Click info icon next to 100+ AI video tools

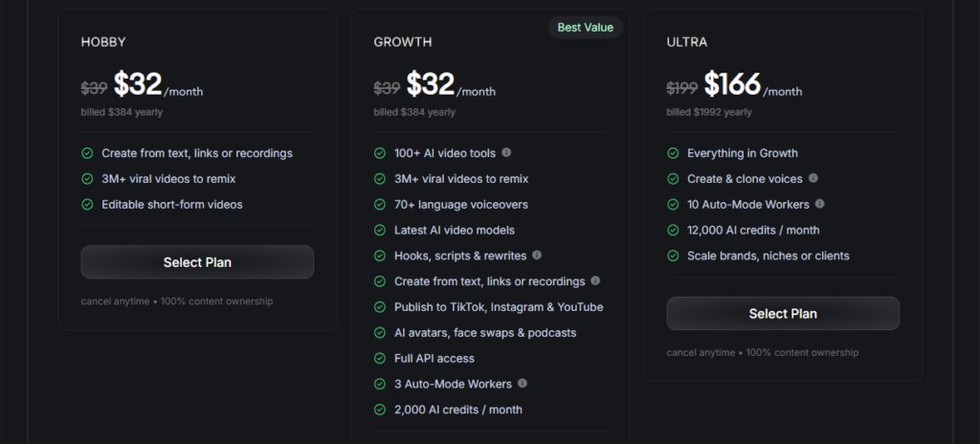tap(506, 153)
